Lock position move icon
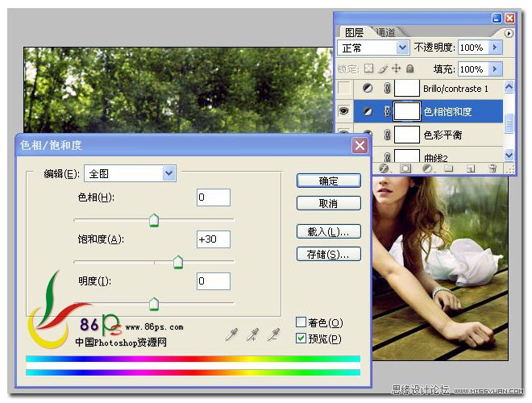The image size is (532, 403). point(396,69)
